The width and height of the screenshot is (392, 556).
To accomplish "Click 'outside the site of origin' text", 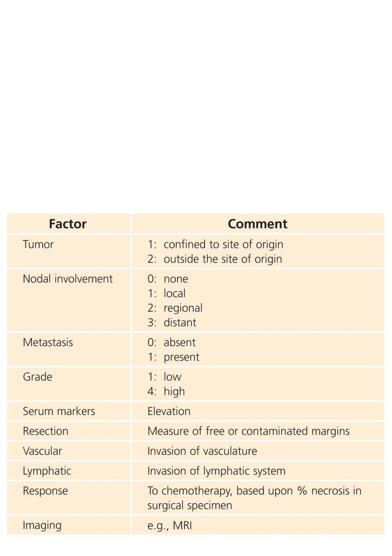I will [223, 259].
